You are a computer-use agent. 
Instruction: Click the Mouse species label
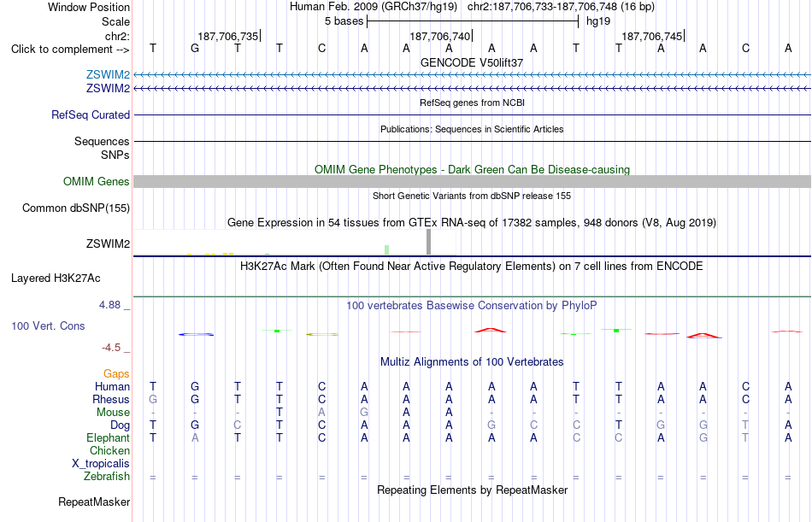113,413
